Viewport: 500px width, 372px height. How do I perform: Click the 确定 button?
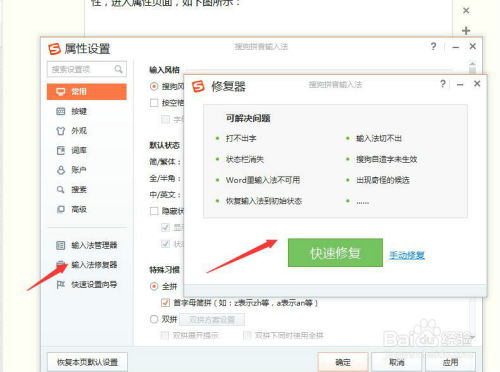[343, 362]
